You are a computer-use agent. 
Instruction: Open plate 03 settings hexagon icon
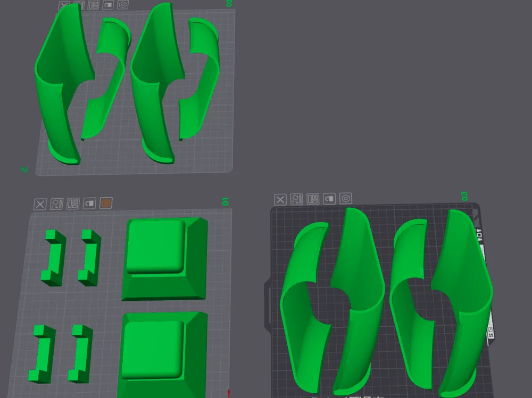346,198
